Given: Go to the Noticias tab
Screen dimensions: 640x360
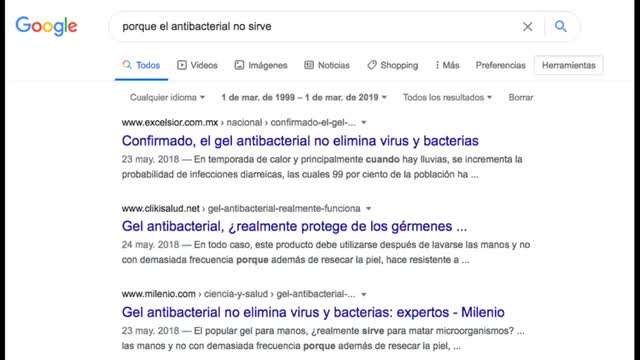Looking at the screenshot, I should (327, 65).
